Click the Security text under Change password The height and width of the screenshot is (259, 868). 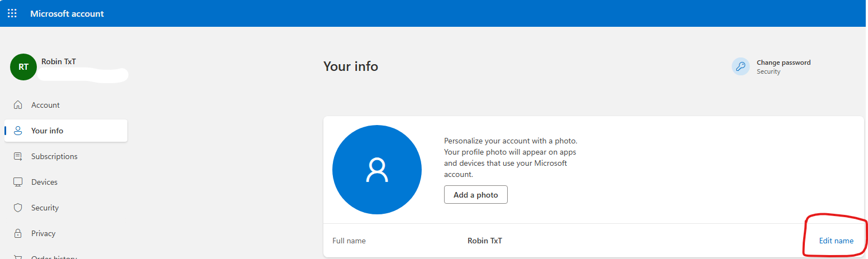(769, 71)
